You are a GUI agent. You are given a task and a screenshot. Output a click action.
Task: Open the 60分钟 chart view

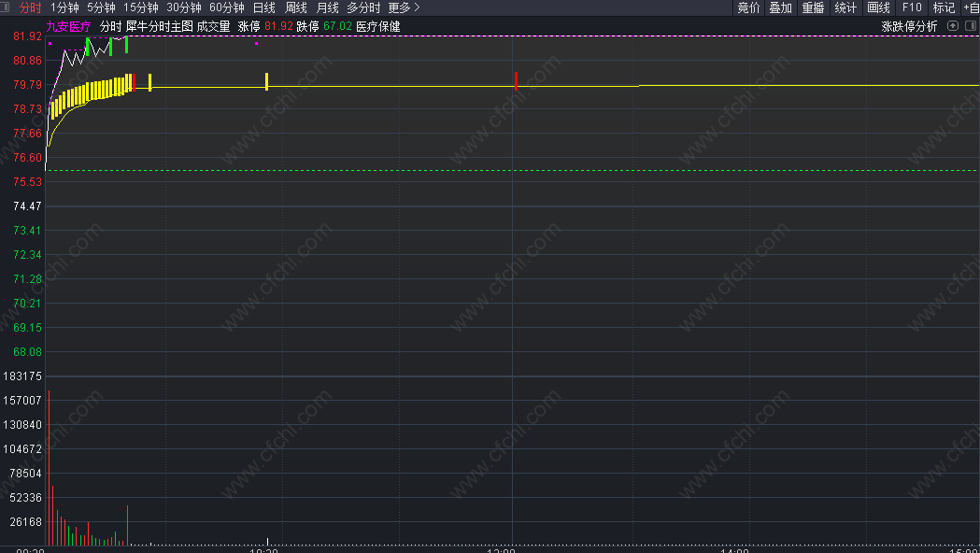[227, 7]
